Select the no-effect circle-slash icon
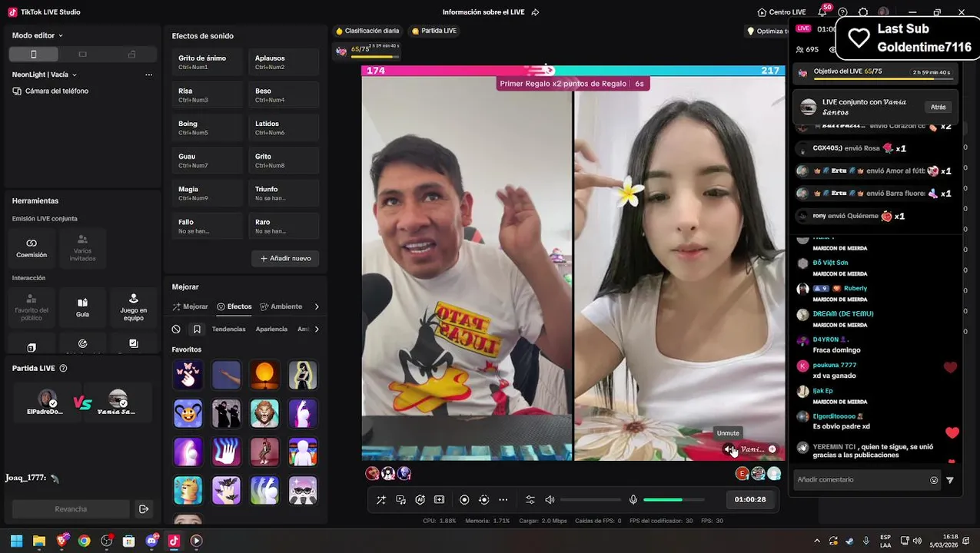980x553 pixels. click(x=176, y=329)
